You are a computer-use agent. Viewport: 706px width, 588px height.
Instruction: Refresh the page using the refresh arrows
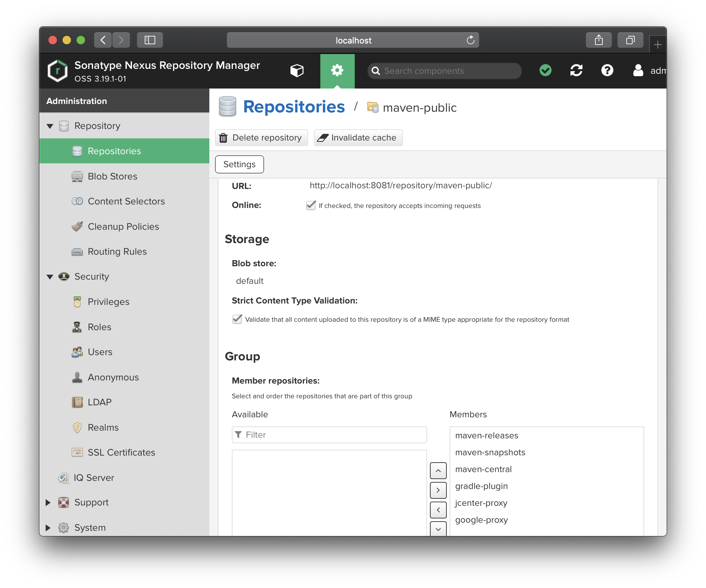[x=576, y=71]
